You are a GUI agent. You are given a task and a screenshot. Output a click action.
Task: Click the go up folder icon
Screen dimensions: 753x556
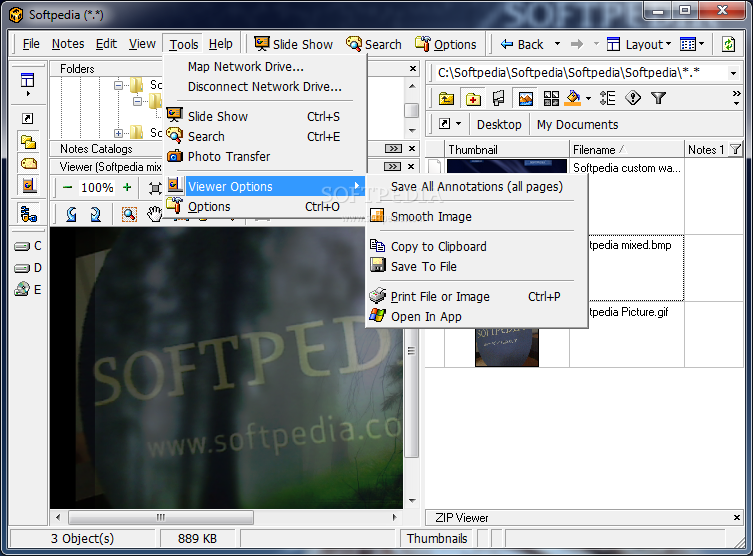[447, 98]
